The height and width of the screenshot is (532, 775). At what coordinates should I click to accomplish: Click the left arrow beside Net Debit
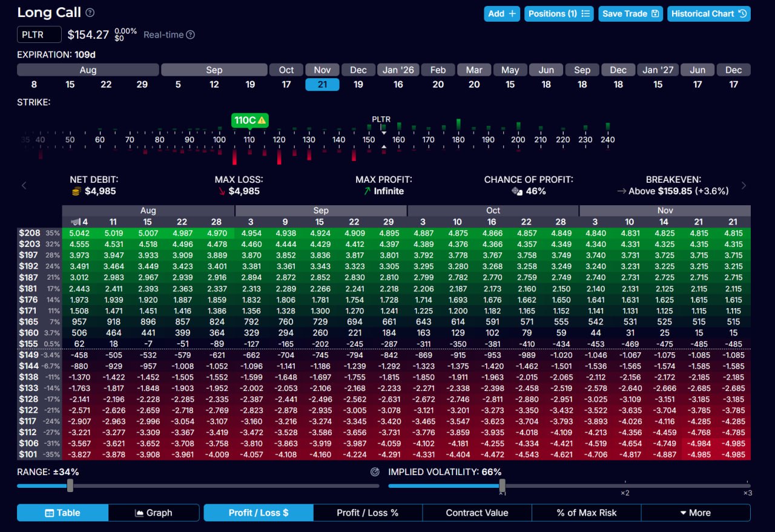(24, 185)
